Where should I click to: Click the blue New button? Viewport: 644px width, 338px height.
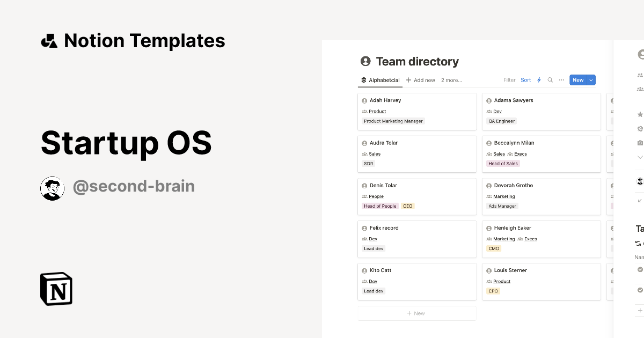pyautogui.click(x=577, y=79)
